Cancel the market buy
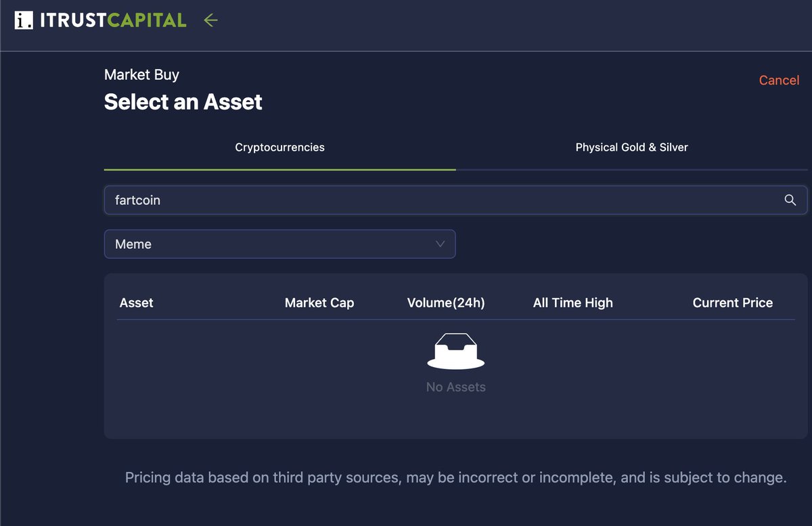Viewport: 812px width, 526px height. coord(779,80)
